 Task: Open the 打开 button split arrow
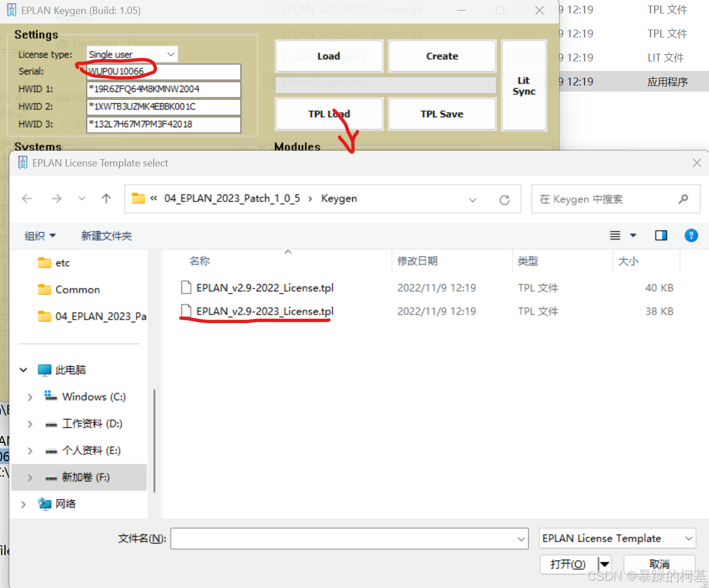pos(604,565)
